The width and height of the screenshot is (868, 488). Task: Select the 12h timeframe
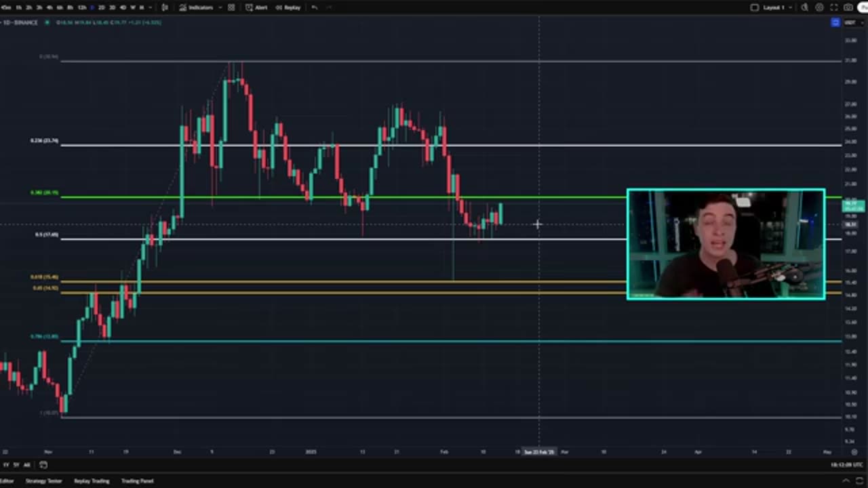pyautogui.click(x=82, y=7)
